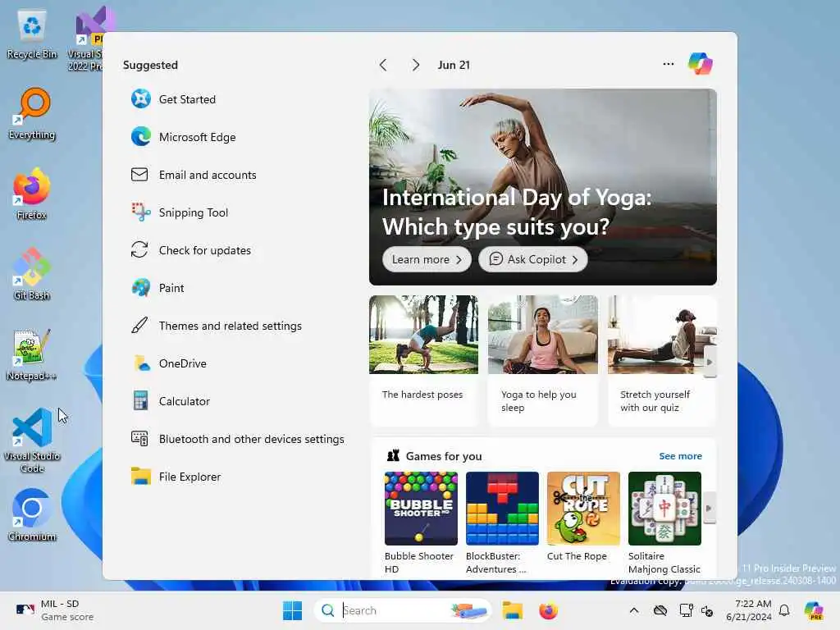840x630 pixels.
Task: Open the three-dots more options menu
Action: point(668,64)
